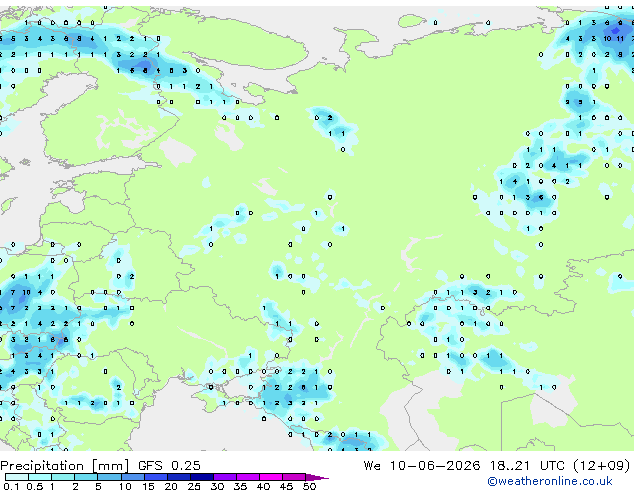Click the date text '10-06-2026'
Viewport: 634px width, 490px height.
[x=435, y=466]
